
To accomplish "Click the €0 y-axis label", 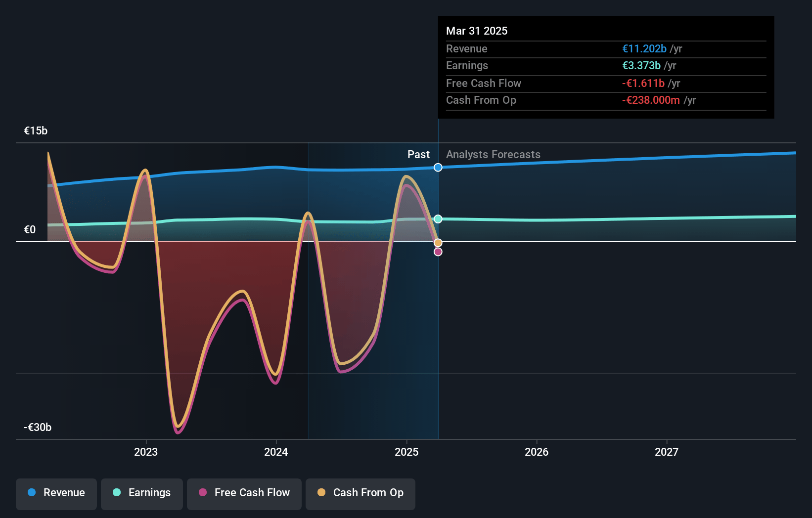I will (x=30, y=230).
